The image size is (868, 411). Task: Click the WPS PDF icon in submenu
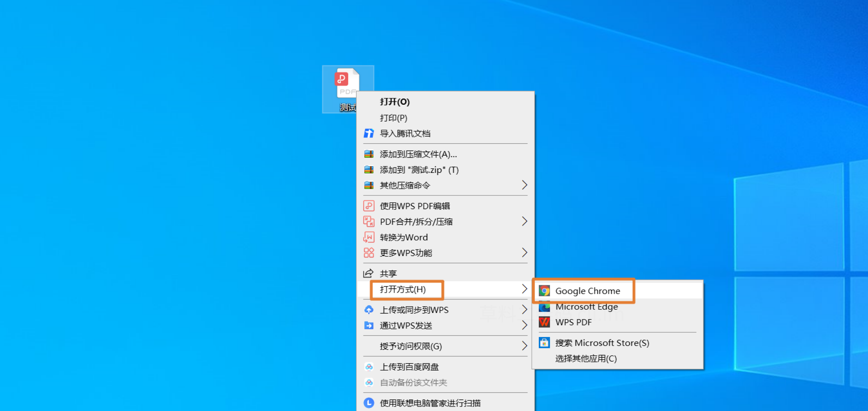click(544, 322)
